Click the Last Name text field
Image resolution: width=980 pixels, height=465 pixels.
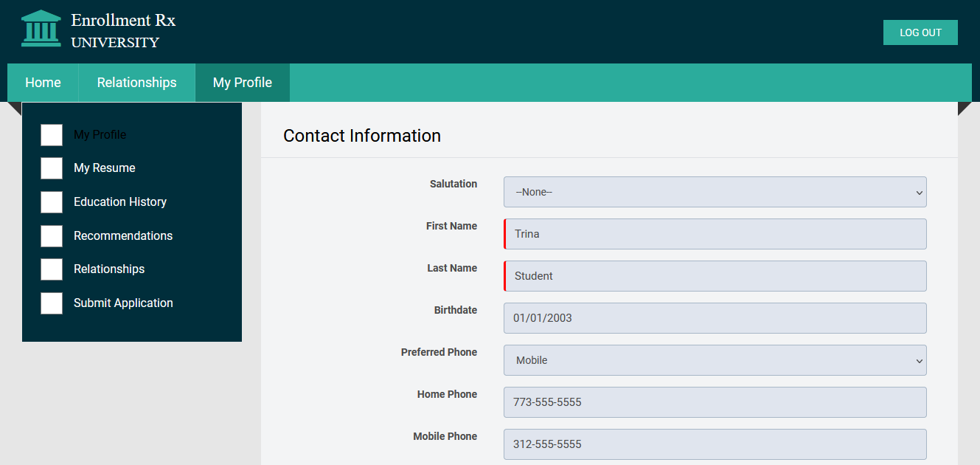[x=715, y=276]
